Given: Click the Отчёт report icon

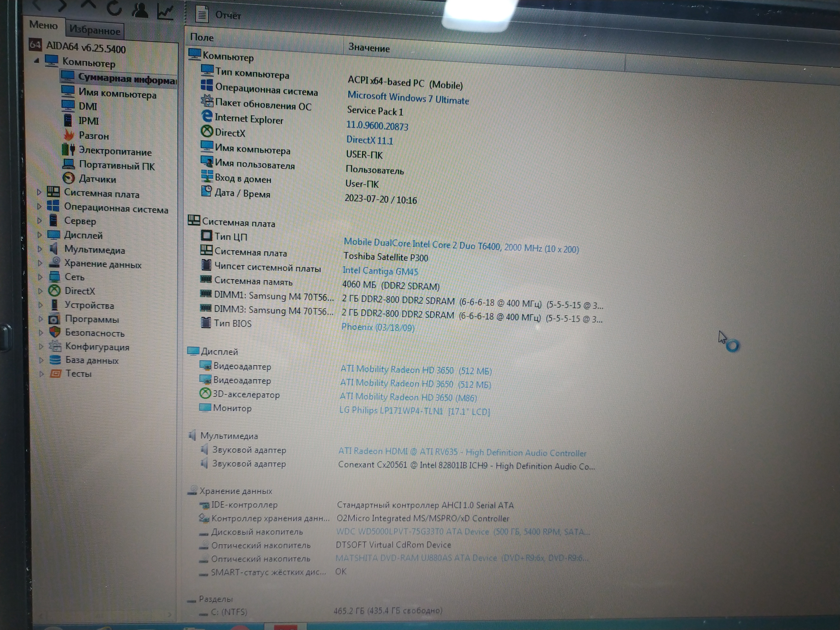Looking at the screenshot, I should pyautogui.click(x=202, y=15).
